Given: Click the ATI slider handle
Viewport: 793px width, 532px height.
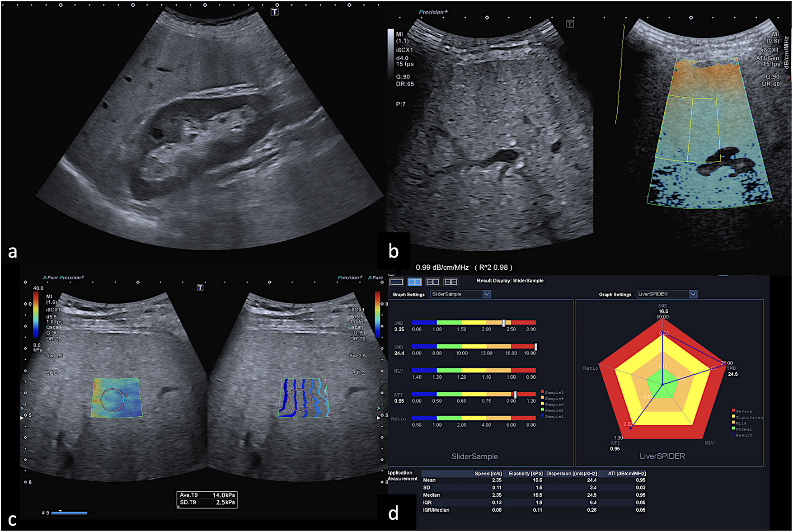Looking at the screenshot, I should click(x=515, y=395).
